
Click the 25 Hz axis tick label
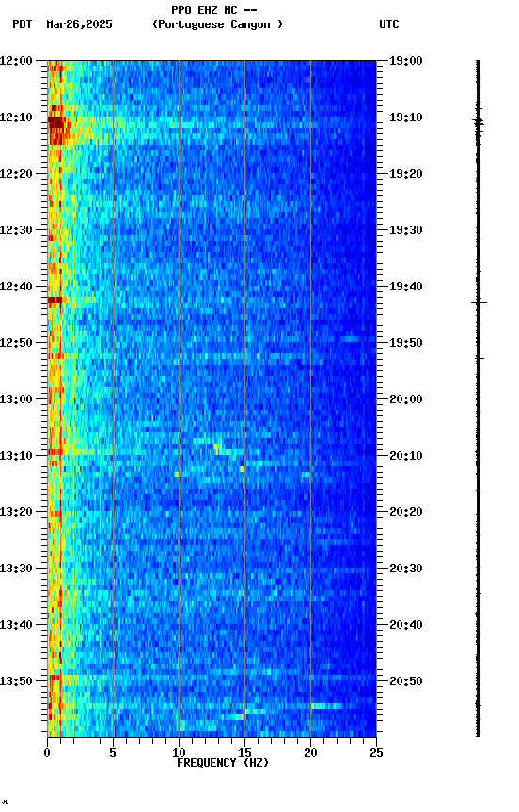point(377,753)
